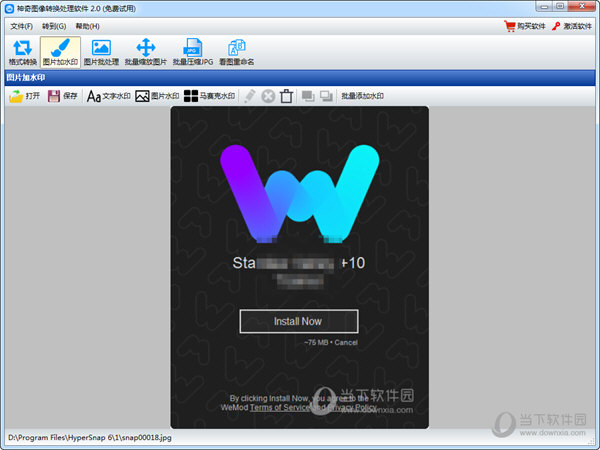Select the 图片加水印 watermark tool
Viewport: 600px width, 450px height.
pos(60,52)
